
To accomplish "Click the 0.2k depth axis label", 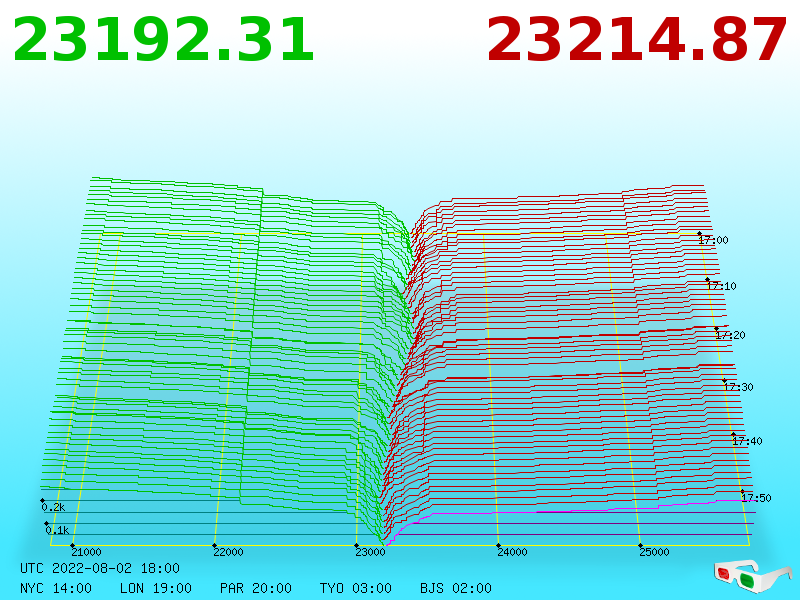I will [53, 507].
